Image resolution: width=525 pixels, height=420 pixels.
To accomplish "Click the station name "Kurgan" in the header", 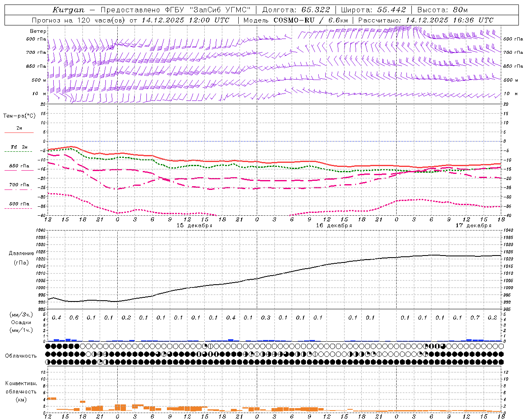I will click(68, 10).
